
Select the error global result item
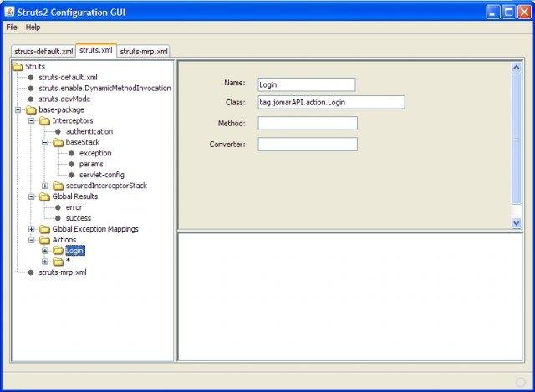tap(74, 207)
